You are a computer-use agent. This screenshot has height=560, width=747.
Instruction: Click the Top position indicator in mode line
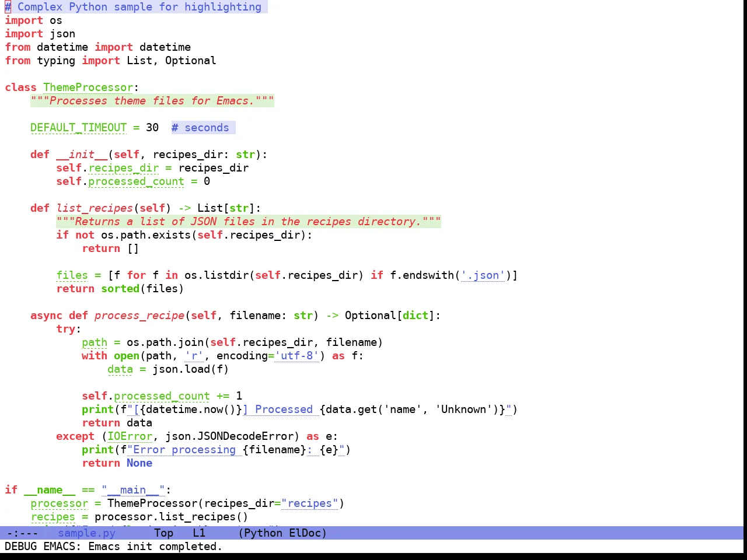pos(163,533)
